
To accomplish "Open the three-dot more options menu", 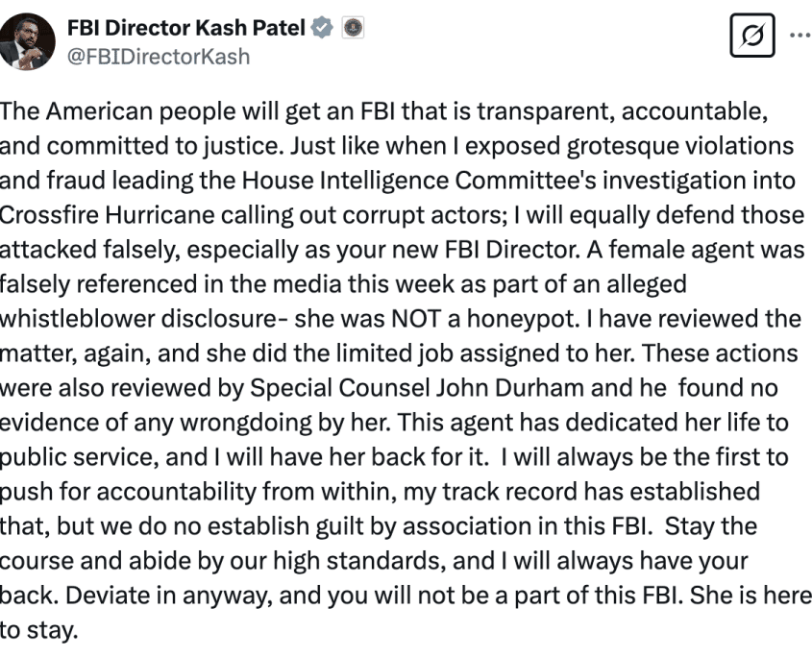I will point(800,33).
